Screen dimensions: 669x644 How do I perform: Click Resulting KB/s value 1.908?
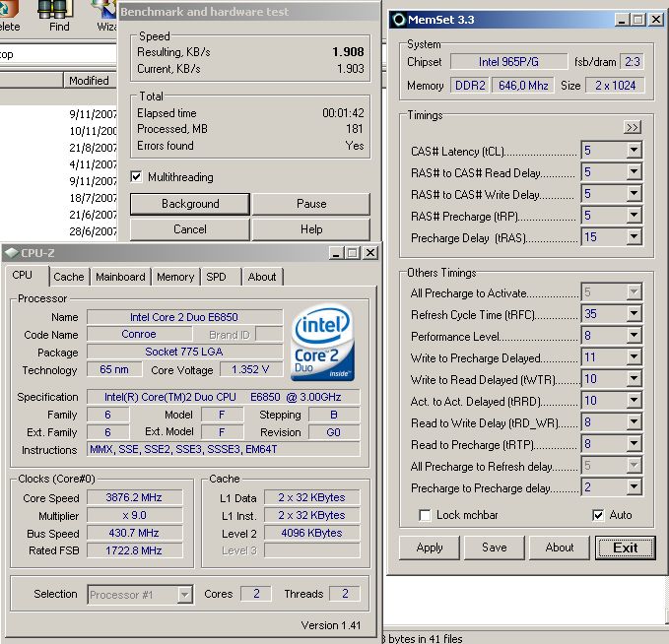(348, 52)
